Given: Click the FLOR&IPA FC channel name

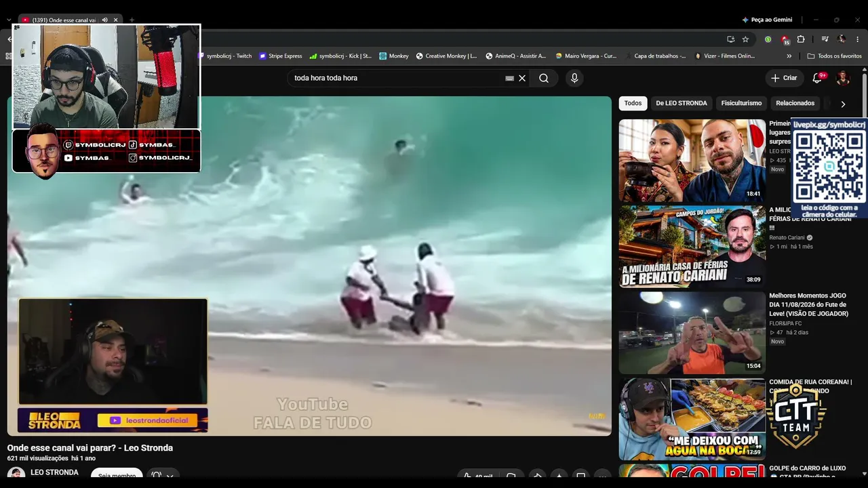Looking at the screenshot, I should 785,323.
